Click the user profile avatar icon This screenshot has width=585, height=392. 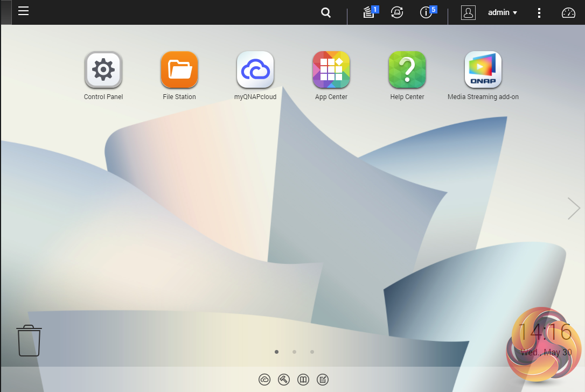coord(468,13)
